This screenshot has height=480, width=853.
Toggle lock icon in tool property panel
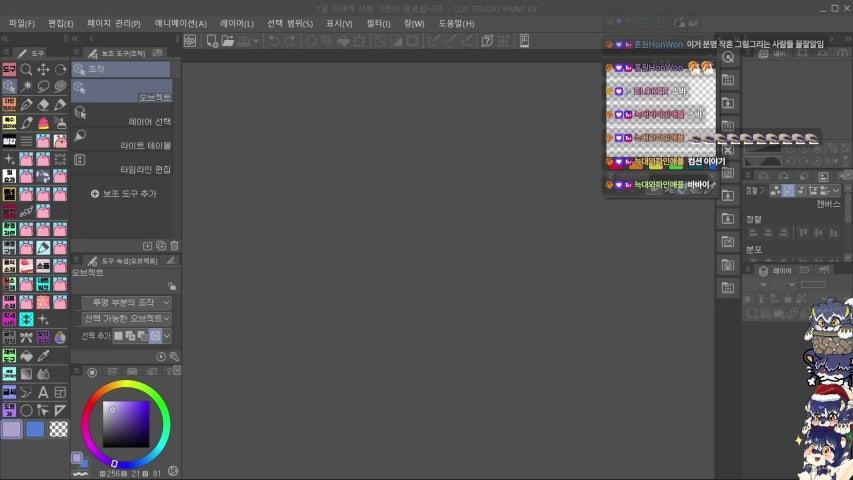click(172, 286)
